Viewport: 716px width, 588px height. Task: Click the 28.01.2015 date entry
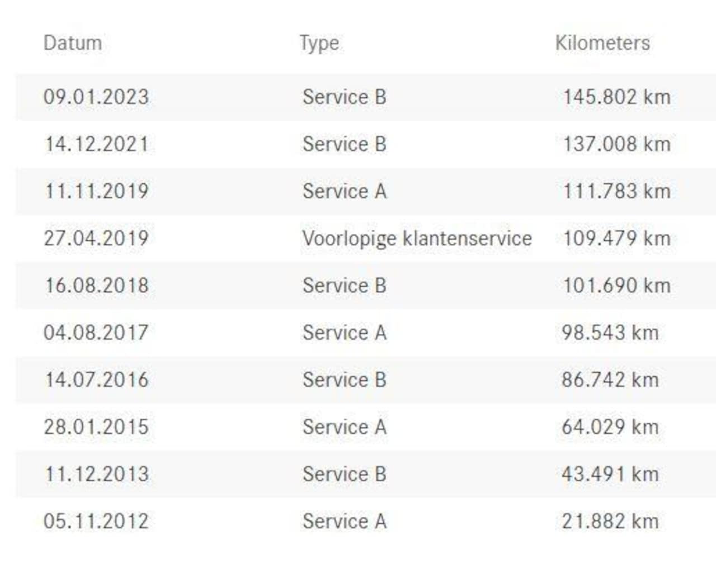coord(96,427)
